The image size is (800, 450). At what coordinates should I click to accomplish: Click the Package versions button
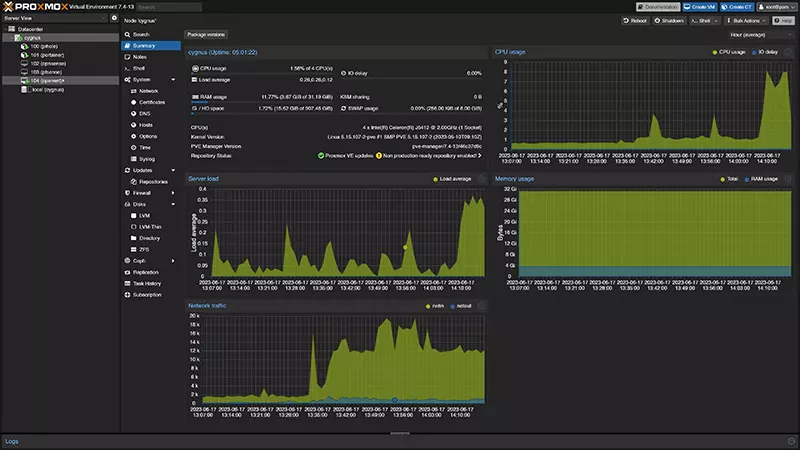click(x=206, y=35)
